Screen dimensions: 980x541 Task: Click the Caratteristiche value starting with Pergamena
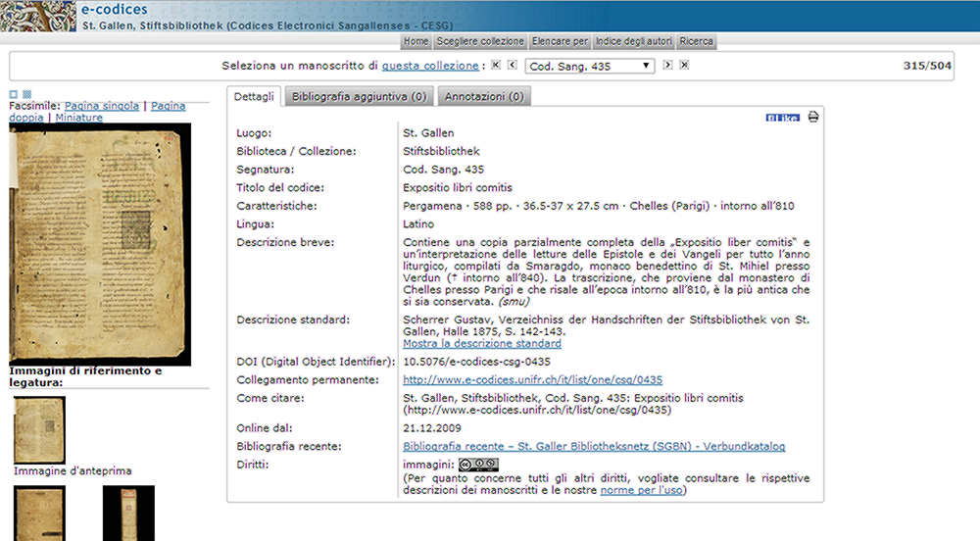pos(598,206)
